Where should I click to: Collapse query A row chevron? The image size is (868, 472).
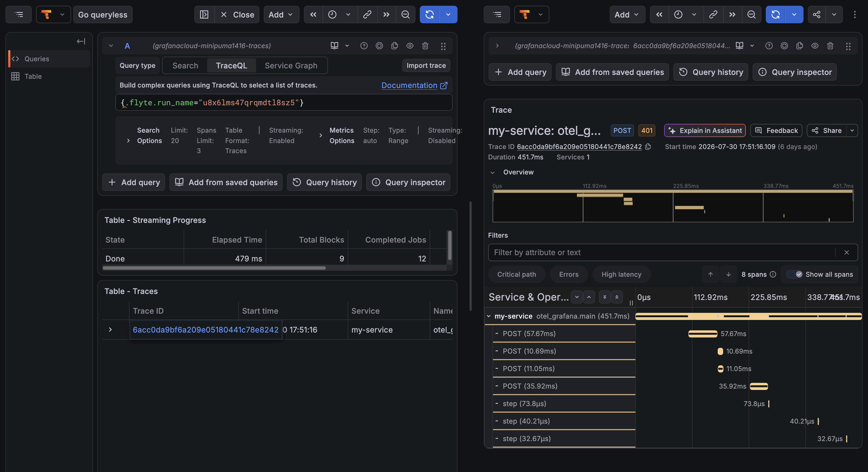111,45
